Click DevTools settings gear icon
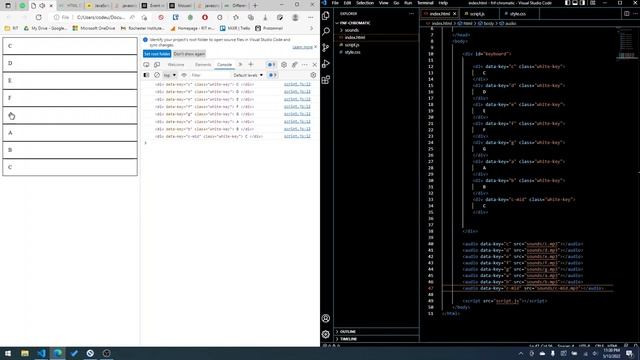Image resolution: width=640 pixels, height=360 pixels. tap(284, 64)
